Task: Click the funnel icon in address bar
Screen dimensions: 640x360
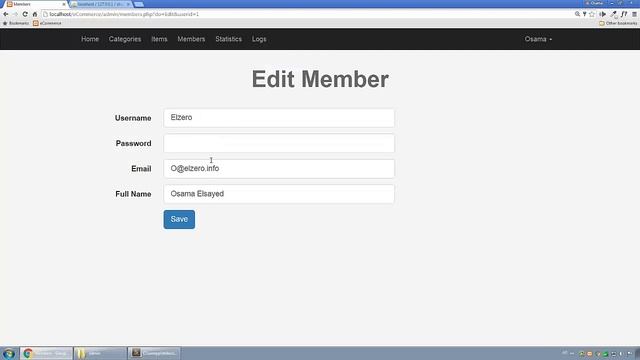Action: click(584, 14)
